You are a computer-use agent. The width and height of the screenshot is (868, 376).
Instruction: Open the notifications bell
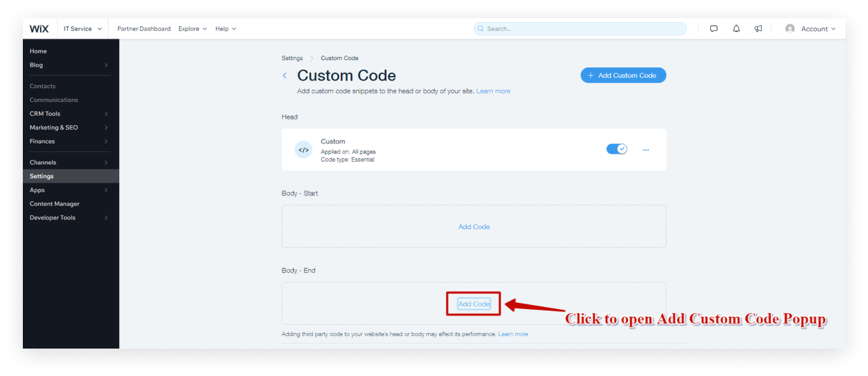pos(736,29)
